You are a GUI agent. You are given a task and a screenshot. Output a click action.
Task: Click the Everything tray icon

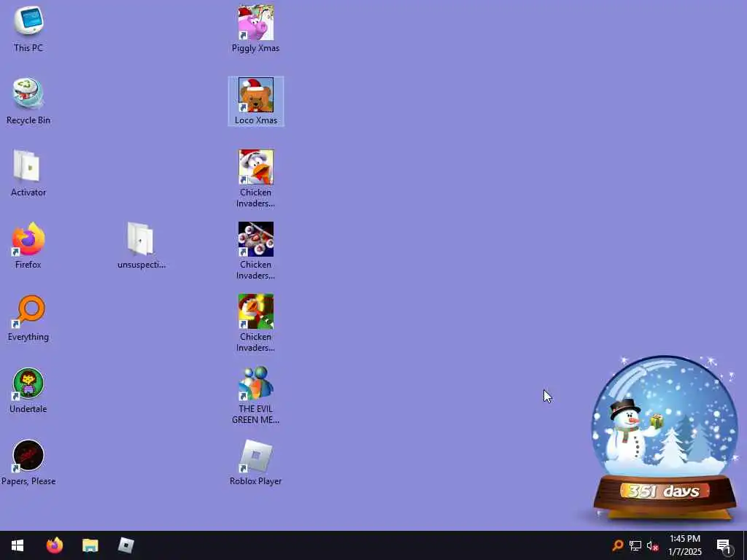tap(617, 545)
